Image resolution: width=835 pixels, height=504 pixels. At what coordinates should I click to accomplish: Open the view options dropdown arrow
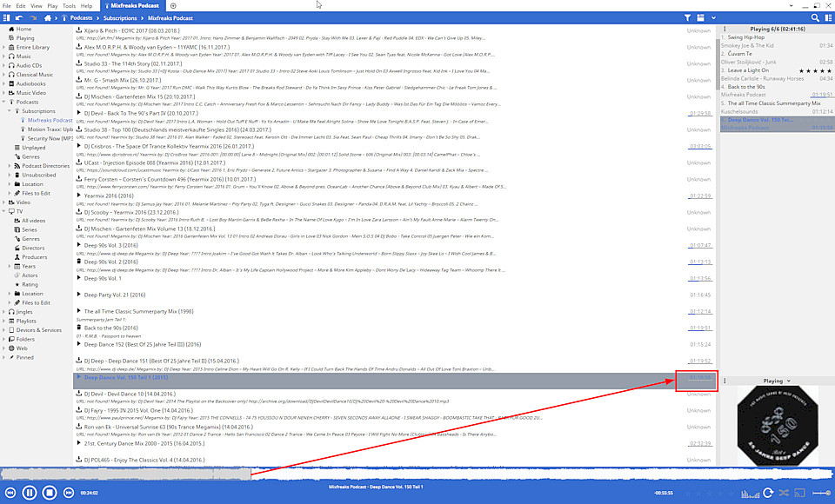point(713,17)
